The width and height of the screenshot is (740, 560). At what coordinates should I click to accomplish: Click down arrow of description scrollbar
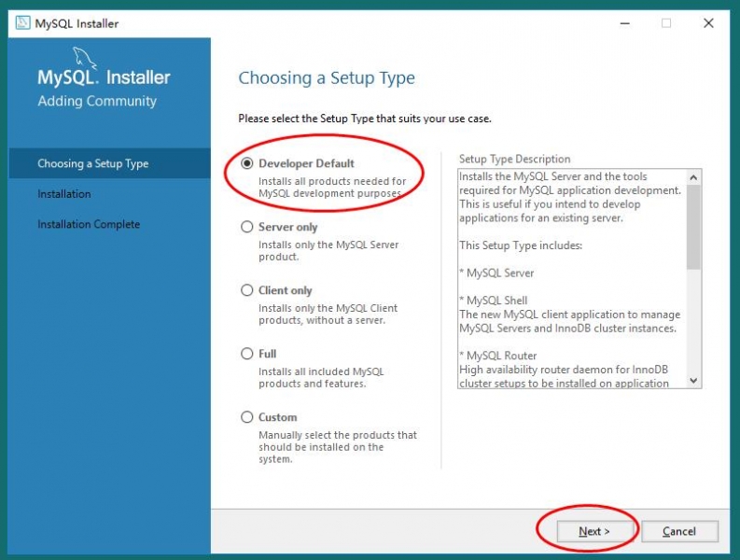pyautogui.click(x=693, y=380)
